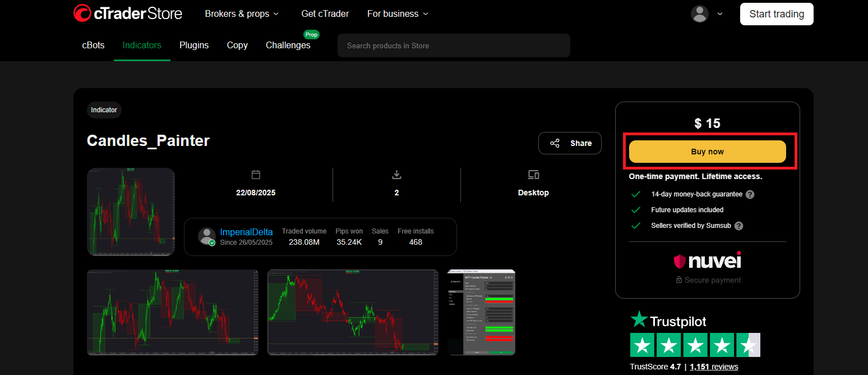This screenshot has height=375, width=868.
Task: Click the help icon beside money-back guarantee
Action: pos(750,194)
